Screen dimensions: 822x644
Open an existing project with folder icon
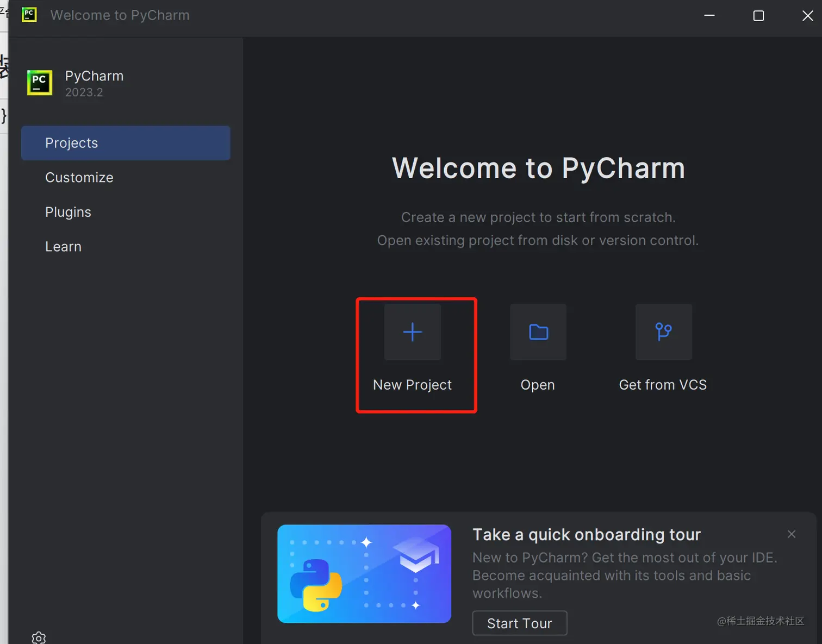[538, 332]
